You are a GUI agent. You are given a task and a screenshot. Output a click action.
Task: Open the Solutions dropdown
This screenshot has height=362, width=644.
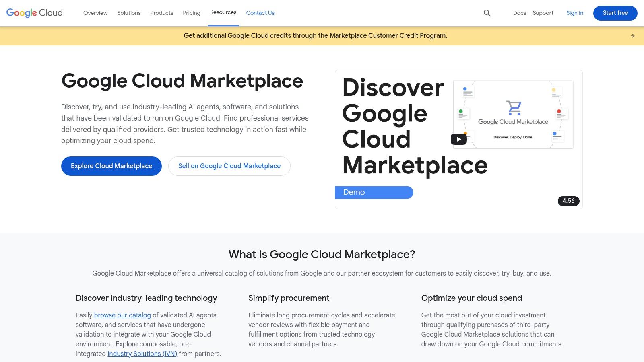pyautogui.click(x=129, y=13)
